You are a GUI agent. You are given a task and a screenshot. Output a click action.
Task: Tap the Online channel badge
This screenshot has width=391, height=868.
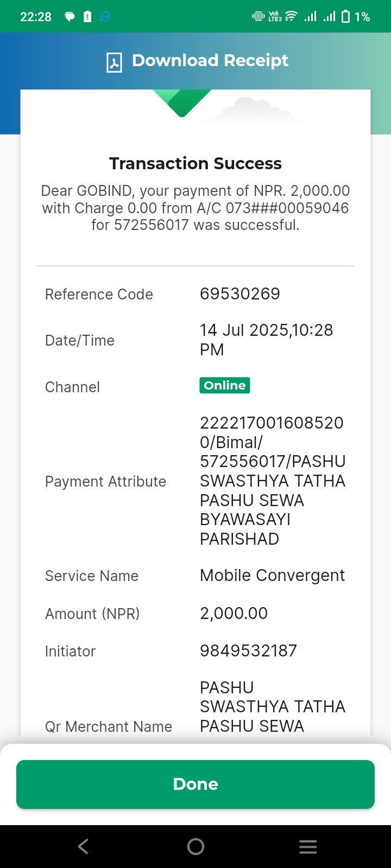pyautogui.click(x=225, y=385)
